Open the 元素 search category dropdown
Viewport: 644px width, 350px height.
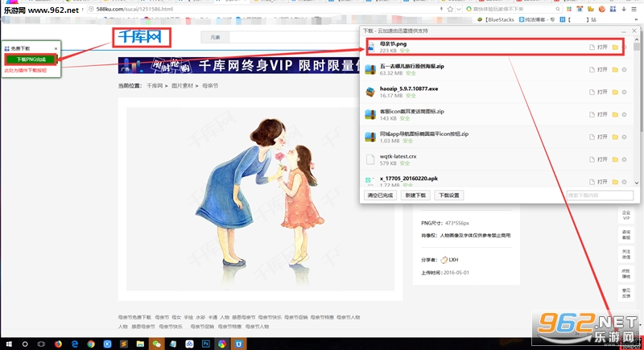215,37
